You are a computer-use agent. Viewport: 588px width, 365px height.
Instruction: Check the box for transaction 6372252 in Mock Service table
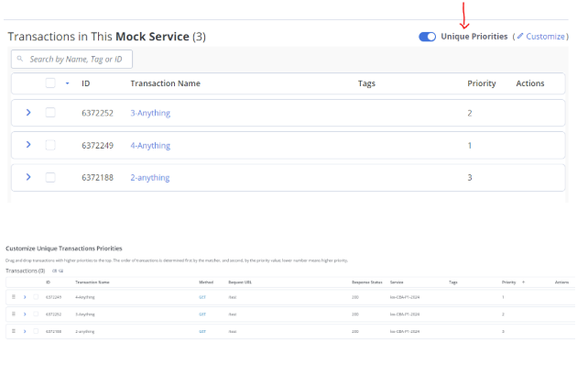(x=50, y=113)
